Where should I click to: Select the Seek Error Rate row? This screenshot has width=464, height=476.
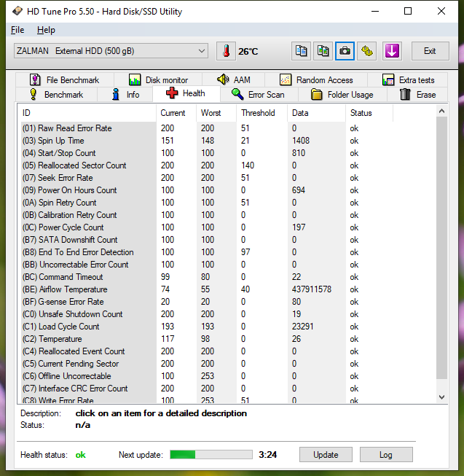206,178
